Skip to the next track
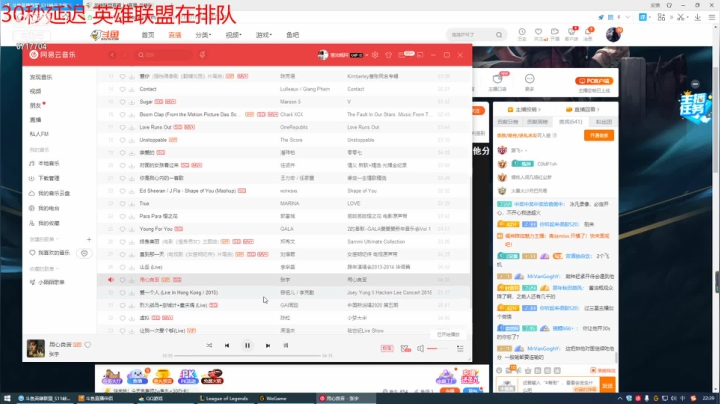 pyautogui.click(x=268, y=345)
